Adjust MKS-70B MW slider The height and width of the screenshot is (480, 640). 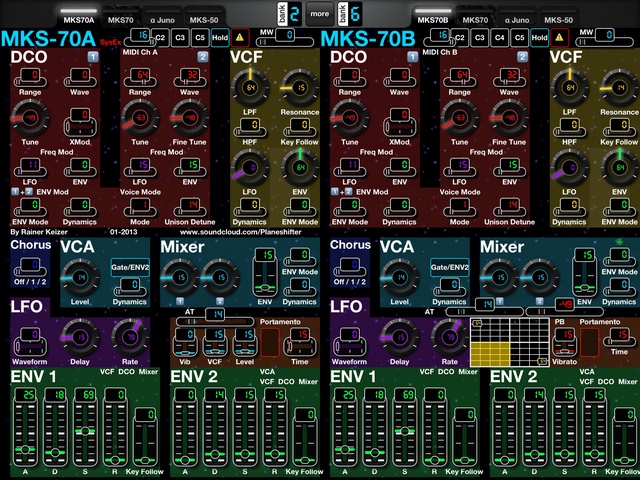(604, 38)
